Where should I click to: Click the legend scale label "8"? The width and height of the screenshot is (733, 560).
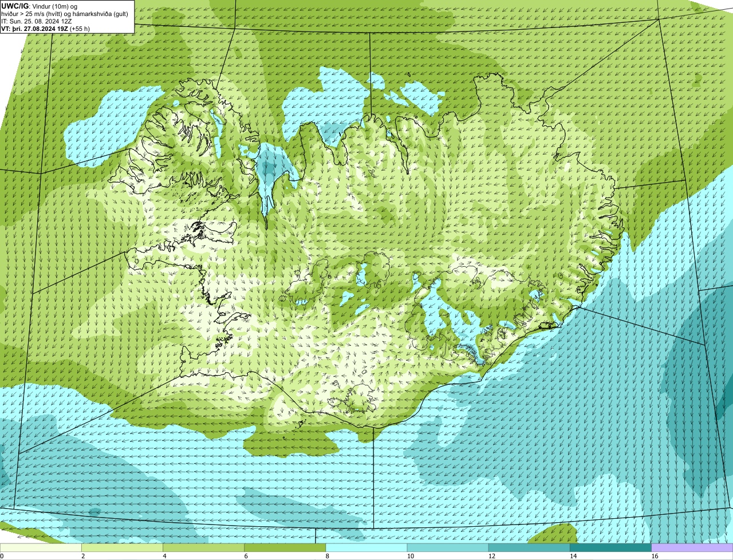tap(328, 556)
